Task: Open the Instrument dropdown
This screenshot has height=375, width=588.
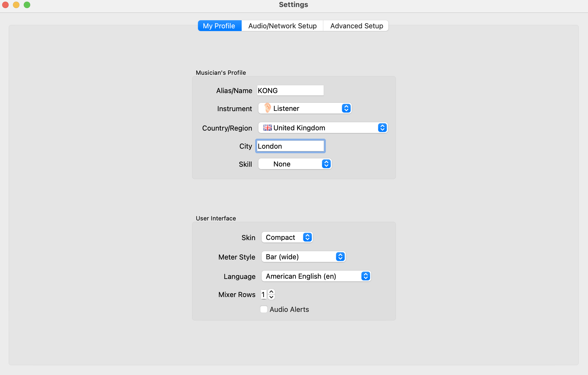Action: [x=305, y=108]
